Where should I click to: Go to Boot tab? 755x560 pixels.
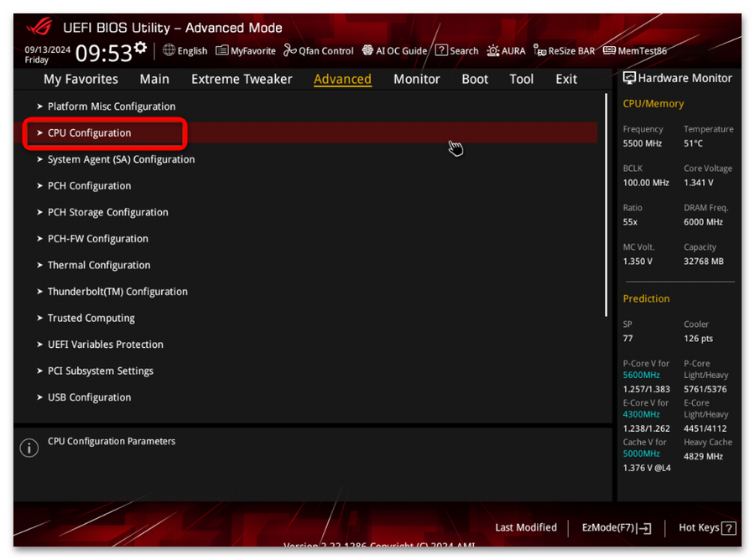(475, 79)
